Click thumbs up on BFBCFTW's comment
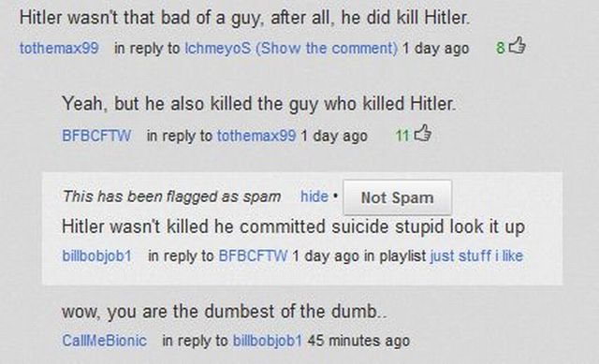The image size is (599, 364). [422, 133]
